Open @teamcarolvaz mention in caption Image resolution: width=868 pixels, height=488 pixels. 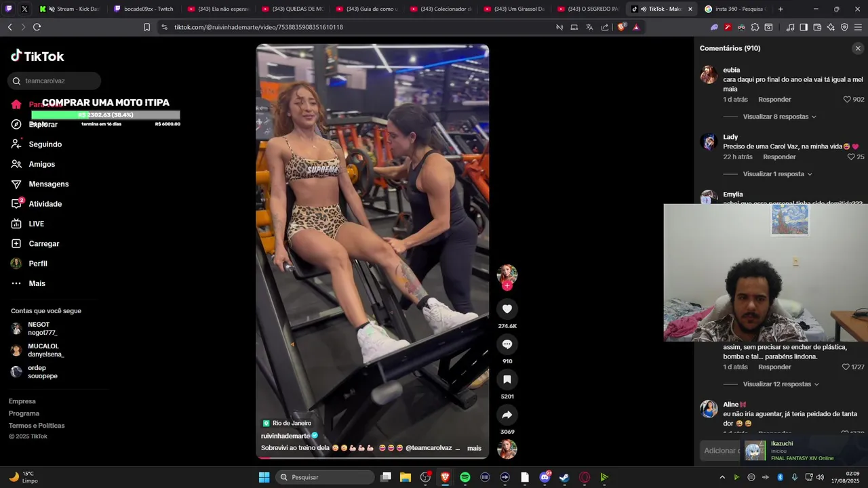(429, 448)
